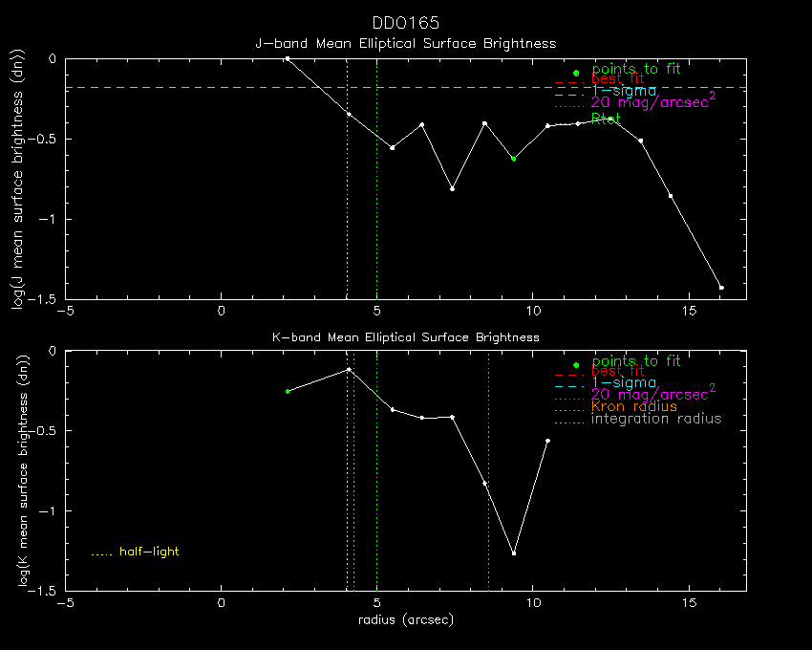812x650 pixels.
Task: Click the green dot marker in the J-band legend
Action: point(576,73)
